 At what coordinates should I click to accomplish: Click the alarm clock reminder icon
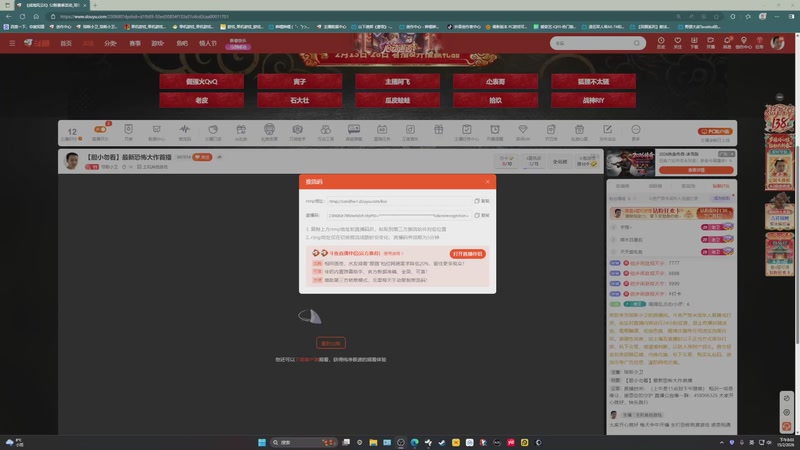(494, 130)
